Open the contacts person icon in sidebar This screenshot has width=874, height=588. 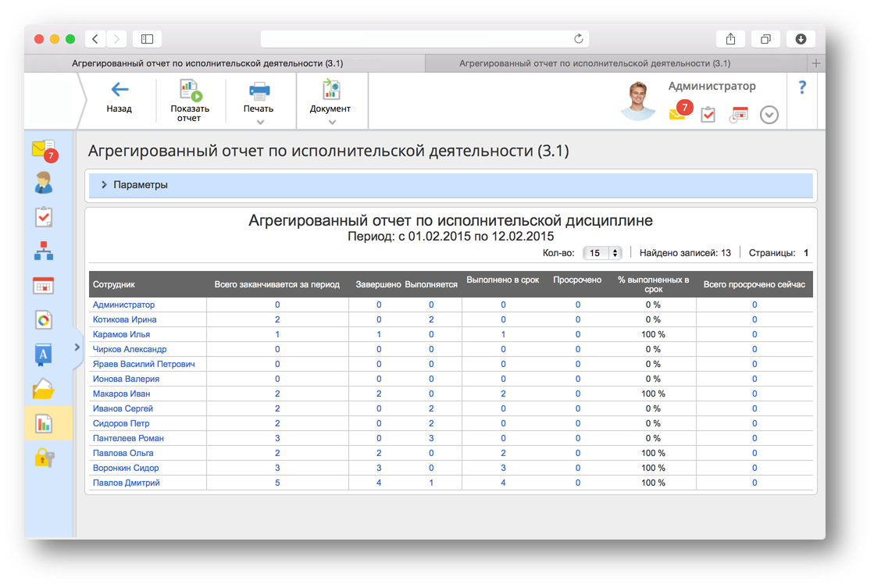pyautogui.click(x=44, y=183)
